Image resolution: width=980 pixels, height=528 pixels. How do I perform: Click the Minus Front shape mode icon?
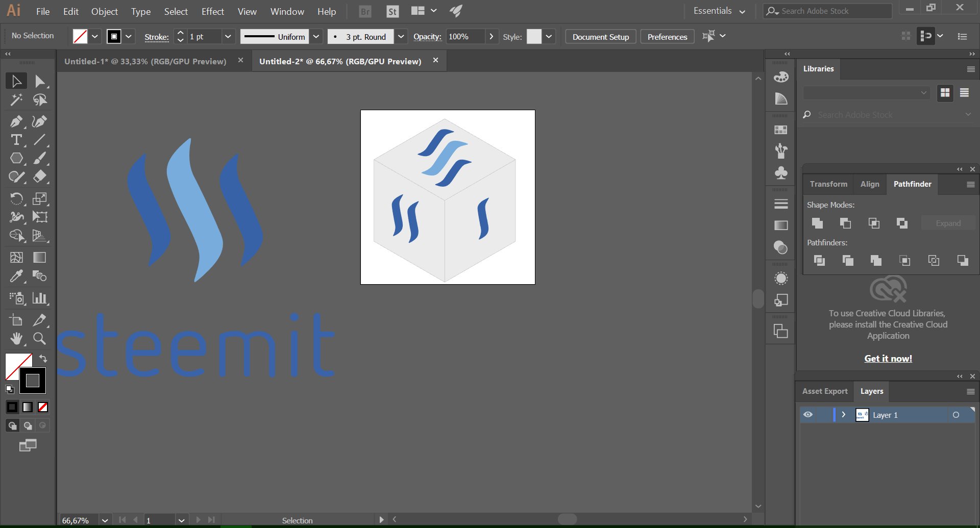click(845, 223)
